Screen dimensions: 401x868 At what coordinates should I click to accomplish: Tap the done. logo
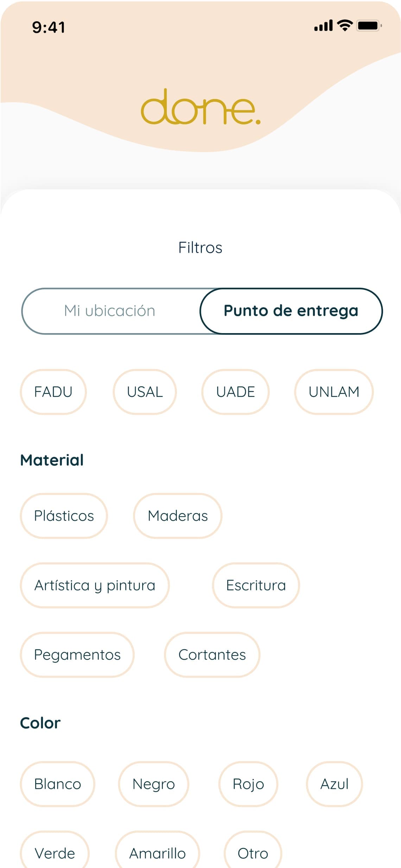[x=200, y=107]
